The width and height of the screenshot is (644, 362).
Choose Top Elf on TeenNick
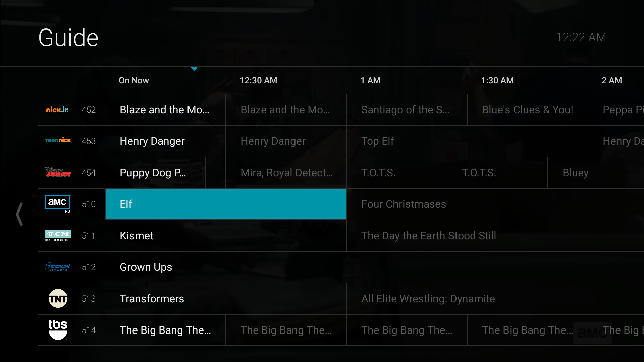(378, 141)
